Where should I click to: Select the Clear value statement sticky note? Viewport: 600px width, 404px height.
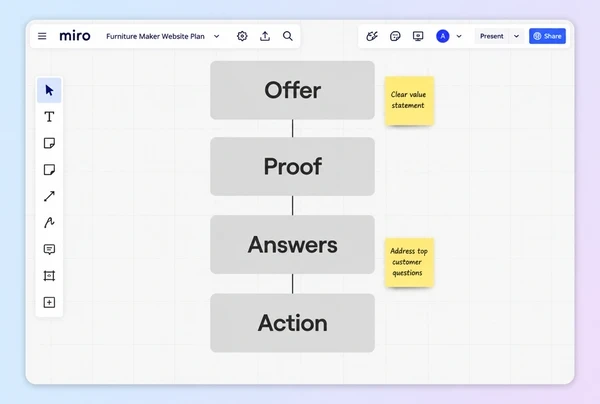click(409, 101)
